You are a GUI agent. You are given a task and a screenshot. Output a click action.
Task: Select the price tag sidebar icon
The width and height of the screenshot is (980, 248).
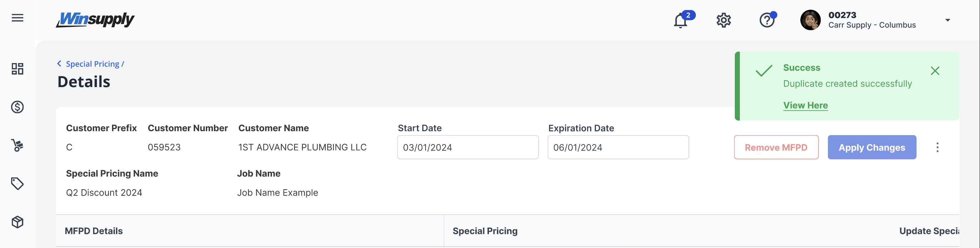(18, 183)
